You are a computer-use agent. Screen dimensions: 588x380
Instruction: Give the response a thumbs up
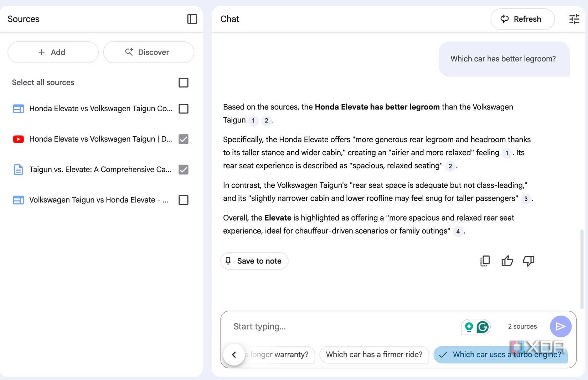(x=507, y=261)
